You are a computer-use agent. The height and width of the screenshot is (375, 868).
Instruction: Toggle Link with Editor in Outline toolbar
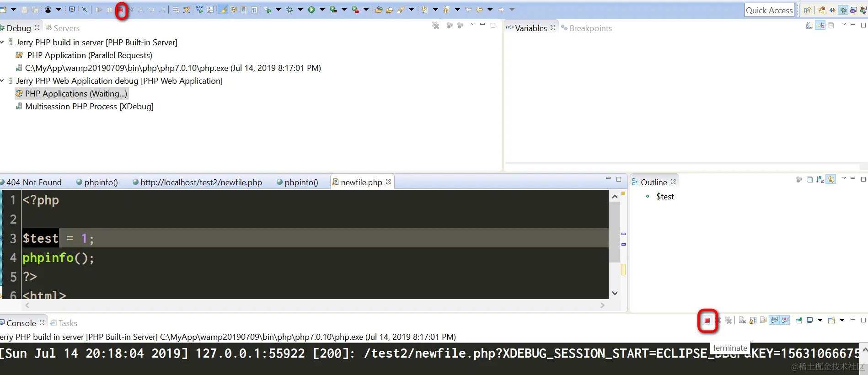831,179
